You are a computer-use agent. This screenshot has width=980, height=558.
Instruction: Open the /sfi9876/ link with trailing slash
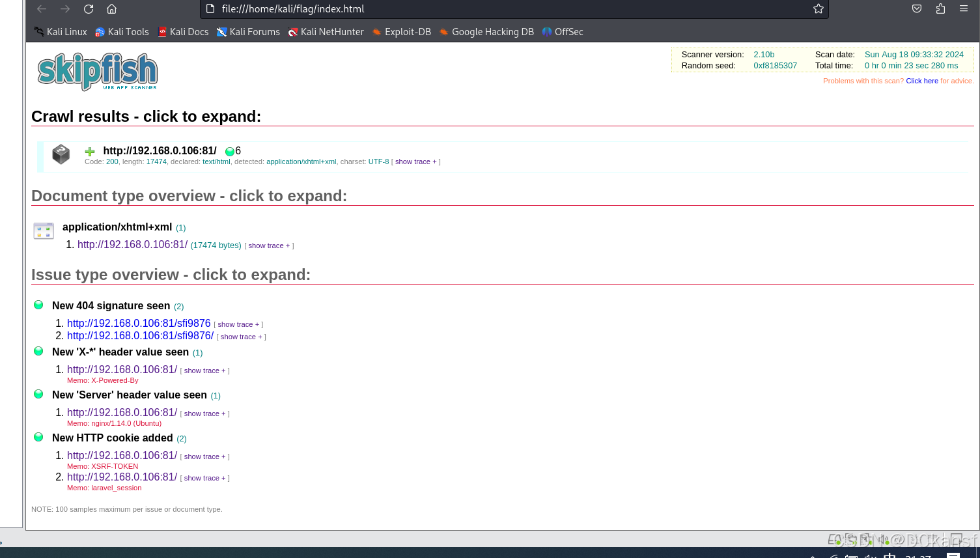[140, 336]
